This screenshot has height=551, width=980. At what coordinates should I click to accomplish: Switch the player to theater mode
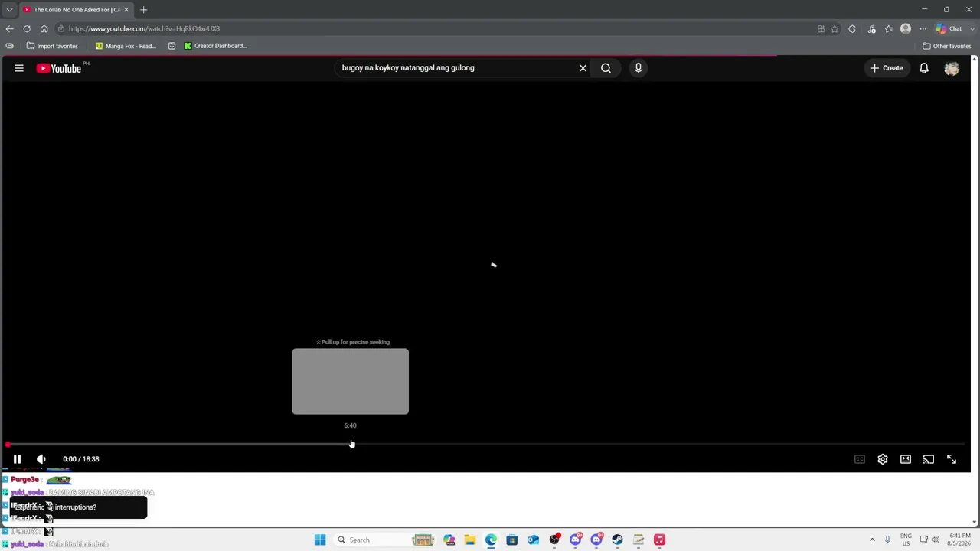pyautogui.click(x=906, y=459)
